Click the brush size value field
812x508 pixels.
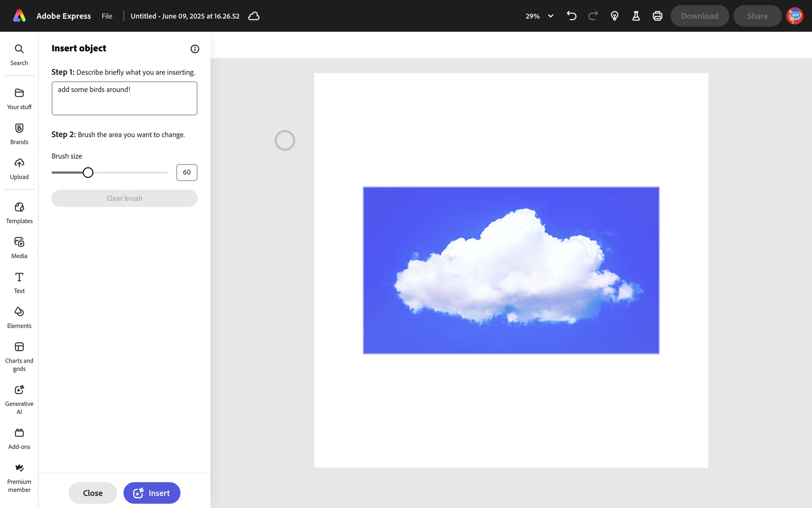pos(187,172)
